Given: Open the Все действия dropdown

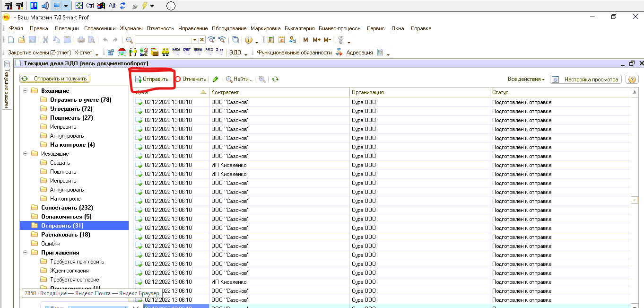Looking at the screenshot, I should [x=526, y=79].
